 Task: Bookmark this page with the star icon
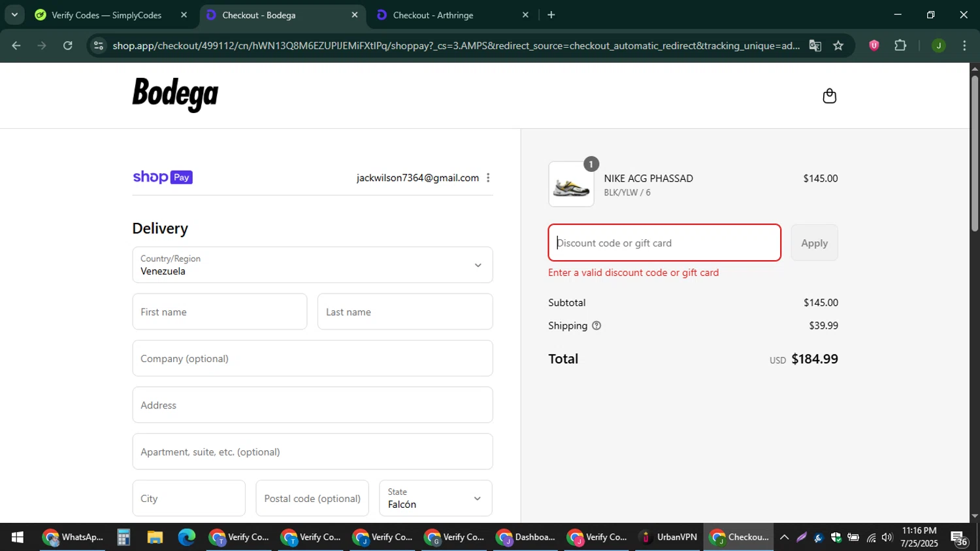click(x=838, y=45)
